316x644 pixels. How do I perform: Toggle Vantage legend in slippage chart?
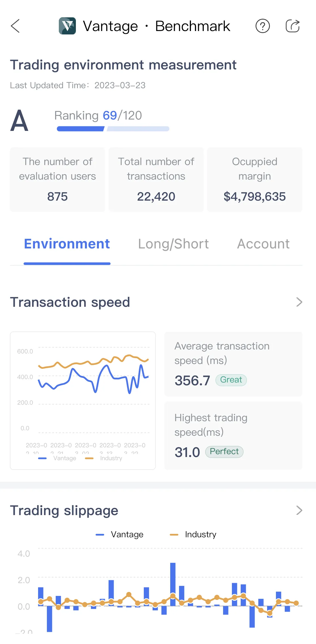pyautogui.click(x=120, y=534)
